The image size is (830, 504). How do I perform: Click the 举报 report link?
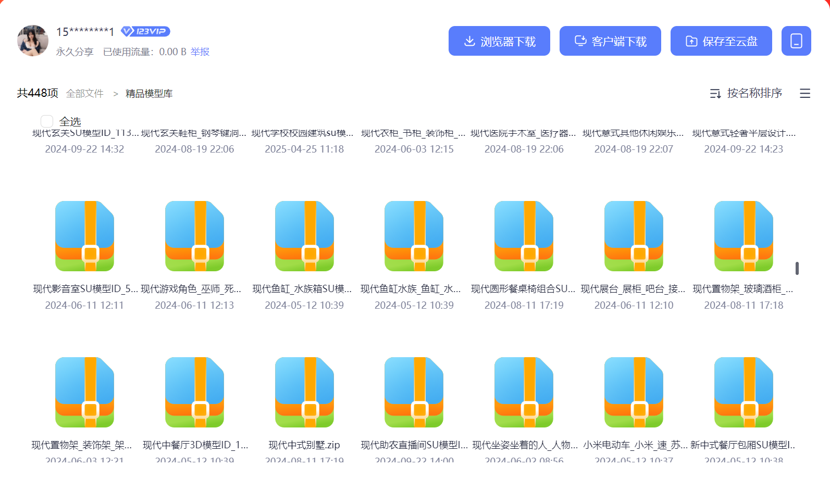[200, 52]
